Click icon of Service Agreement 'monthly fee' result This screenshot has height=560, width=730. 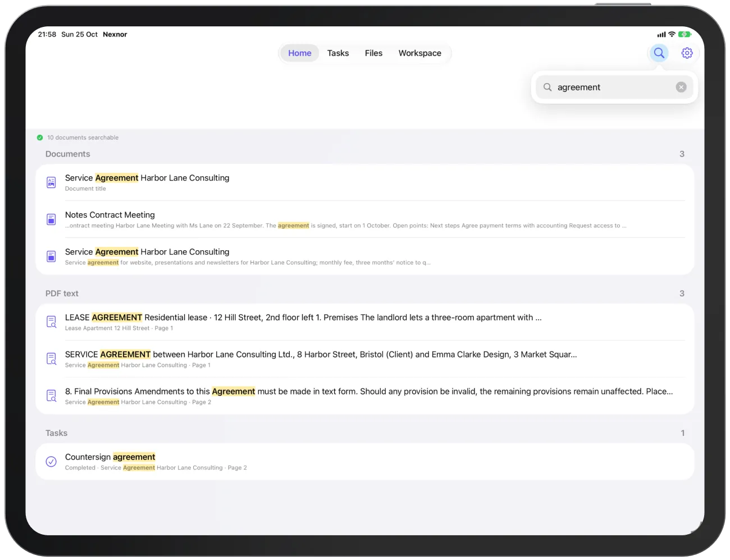pos(51,256)
